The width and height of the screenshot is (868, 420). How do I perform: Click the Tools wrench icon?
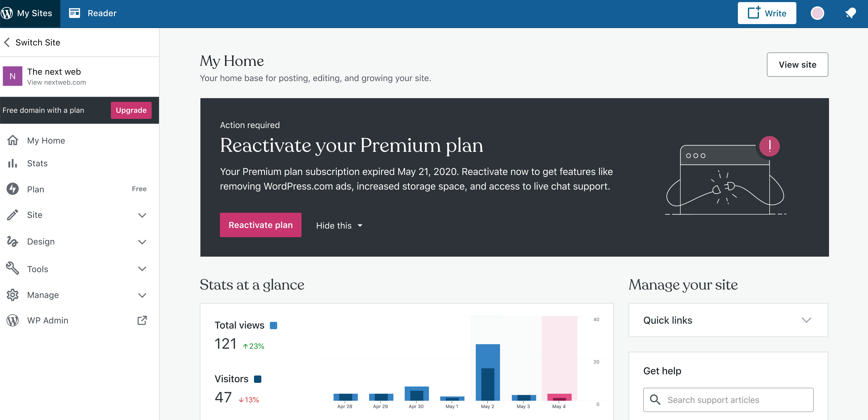[x=12, y=269]
